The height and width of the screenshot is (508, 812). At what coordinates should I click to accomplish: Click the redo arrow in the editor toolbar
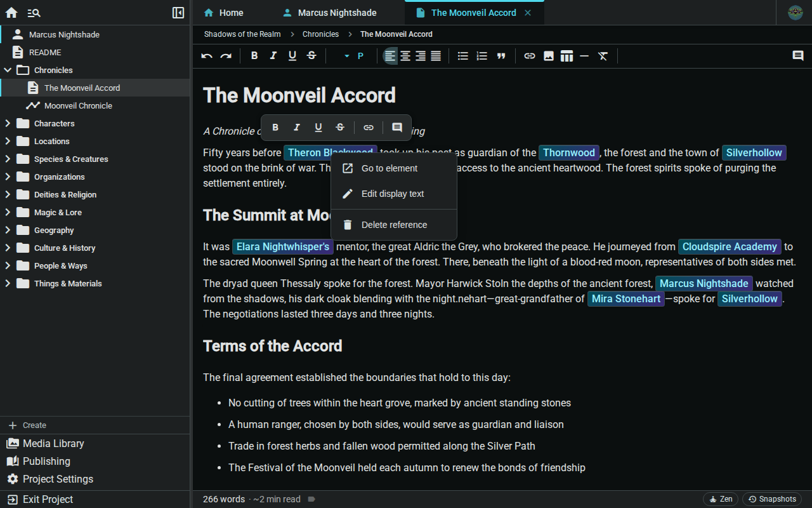click(226, 56)
